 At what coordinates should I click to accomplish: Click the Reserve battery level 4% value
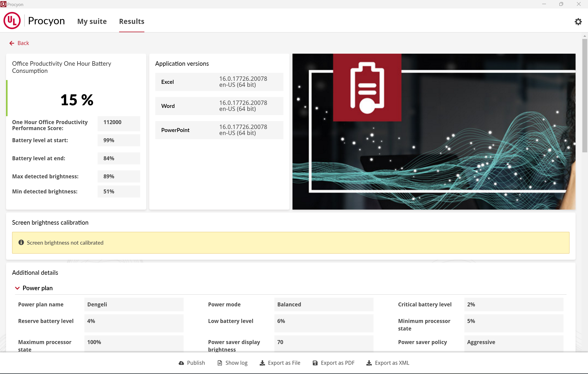(134, 323)
